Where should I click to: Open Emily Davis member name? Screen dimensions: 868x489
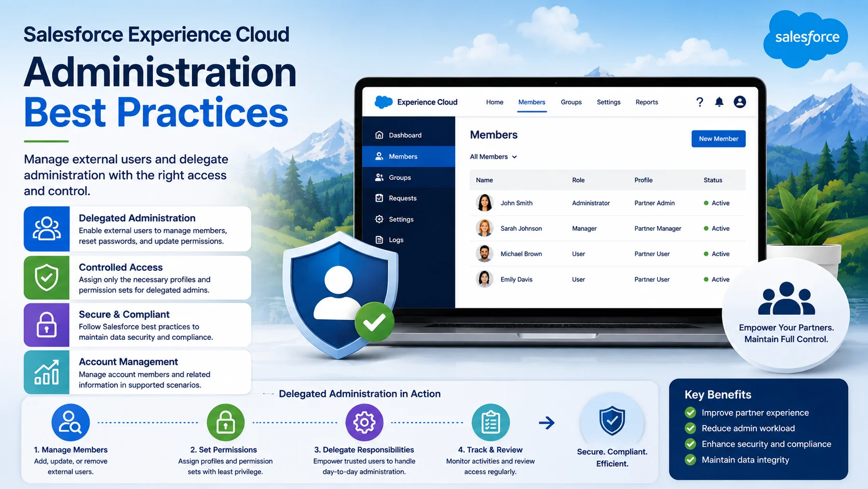pos(517,279)
